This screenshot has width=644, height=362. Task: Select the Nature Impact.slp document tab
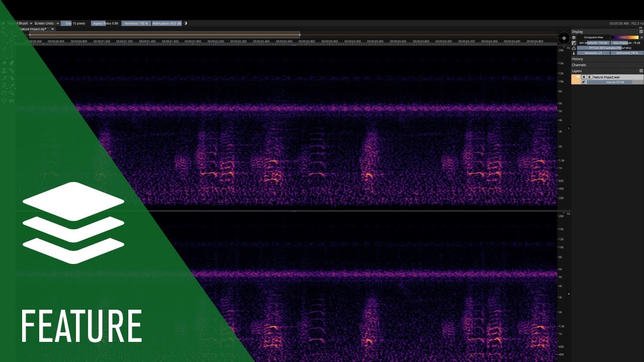tap(33, 29)
